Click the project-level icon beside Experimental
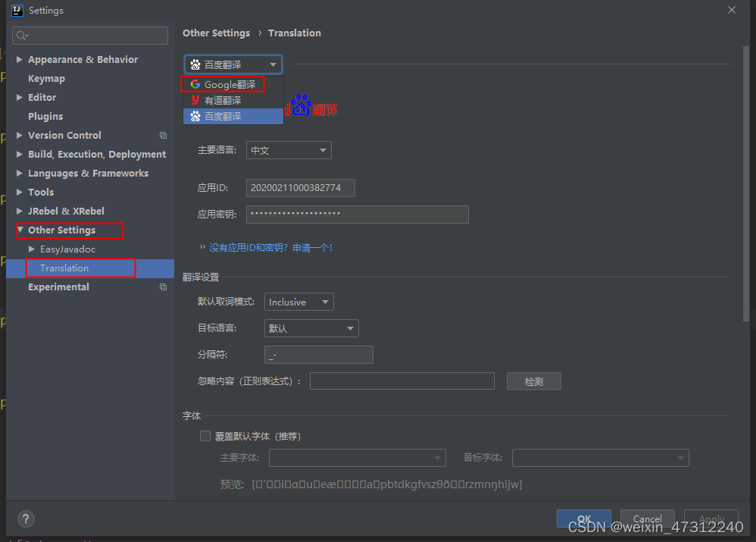The width and height of the screenshot is (756, 542). [x=164, y=287]
